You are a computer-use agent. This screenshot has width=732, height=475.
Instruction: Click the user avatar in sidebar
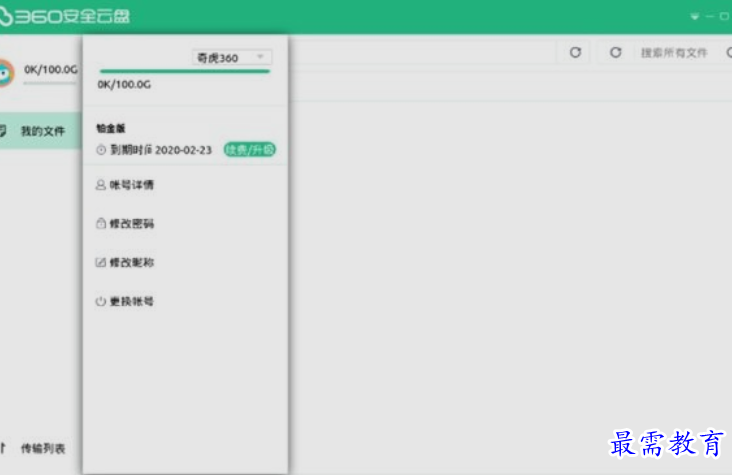coord(7,72)
